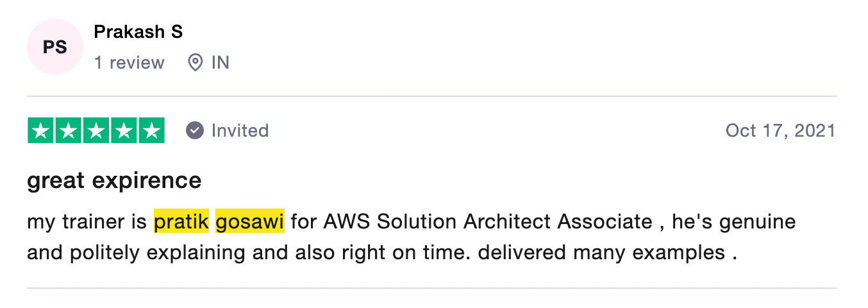Viewport: 868px width, 308px height.
Task: Click the second green star
Action: click(69, 131)
